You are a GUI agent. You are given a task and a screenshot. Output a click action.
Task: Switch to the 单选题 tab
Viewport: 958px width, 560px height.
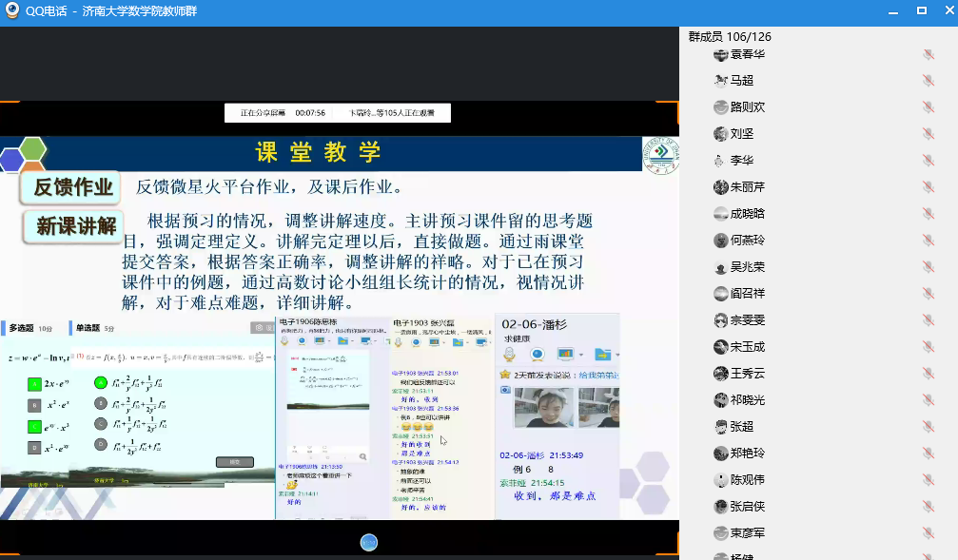(x=88, y=328)
